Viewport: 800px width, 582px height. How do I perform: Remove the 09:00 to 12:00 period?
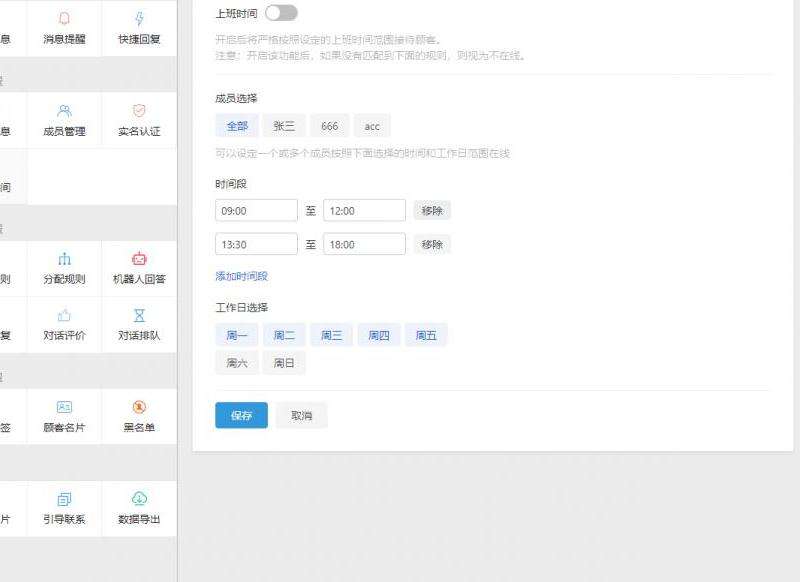(x=432, y=211)
